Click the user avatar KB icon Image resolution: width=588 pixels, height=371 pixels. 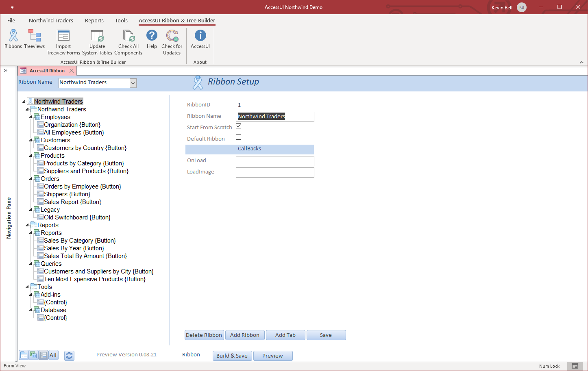[x=522, y=7]
